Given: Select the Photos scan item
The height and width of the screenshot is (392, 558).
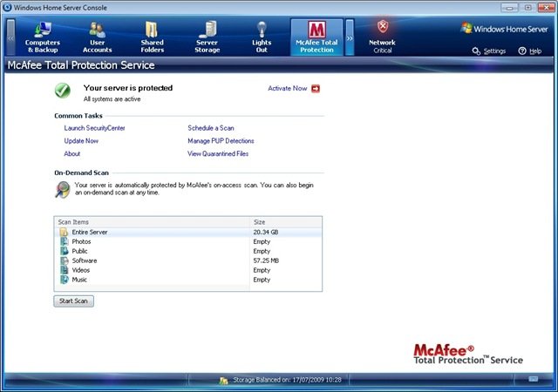Looking at the screenshot, I should 188,241.
